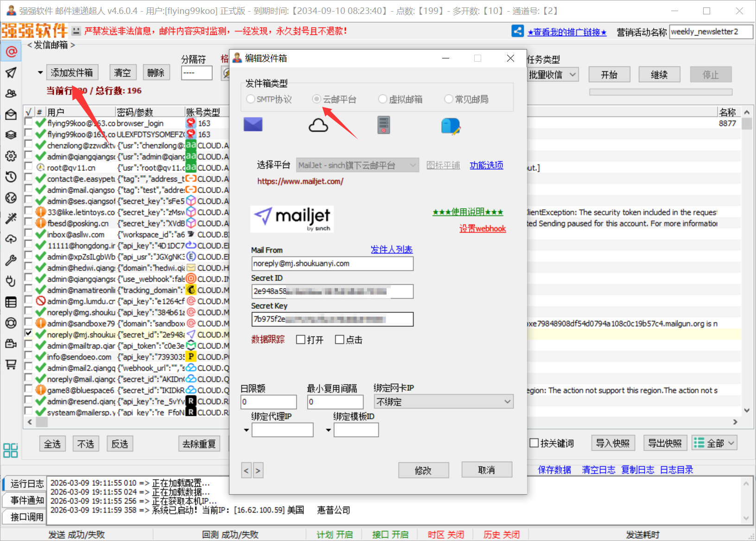Viewport: 756px width, 541px height.
Task: Switch to the 事件通知 tab
Action: 27,500
